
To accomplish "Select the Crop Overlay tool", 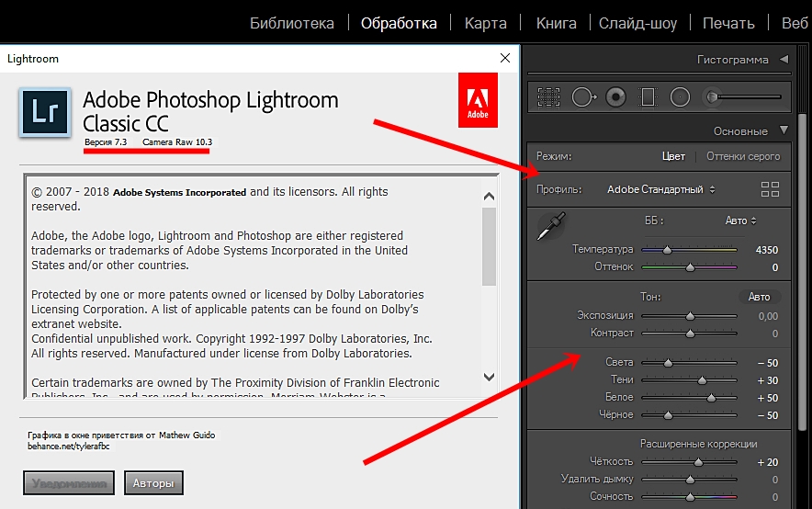I will (548, 96).
